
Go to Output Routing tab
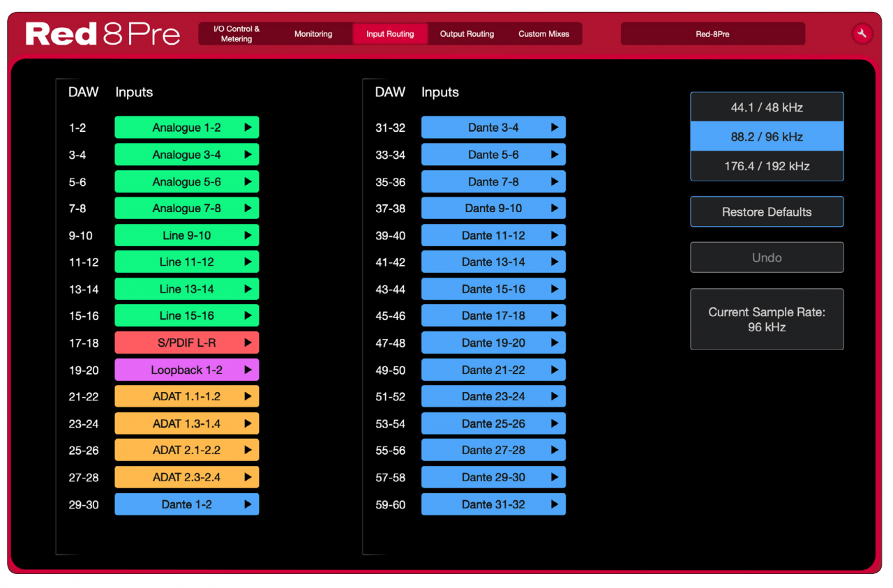coord(467,33)
